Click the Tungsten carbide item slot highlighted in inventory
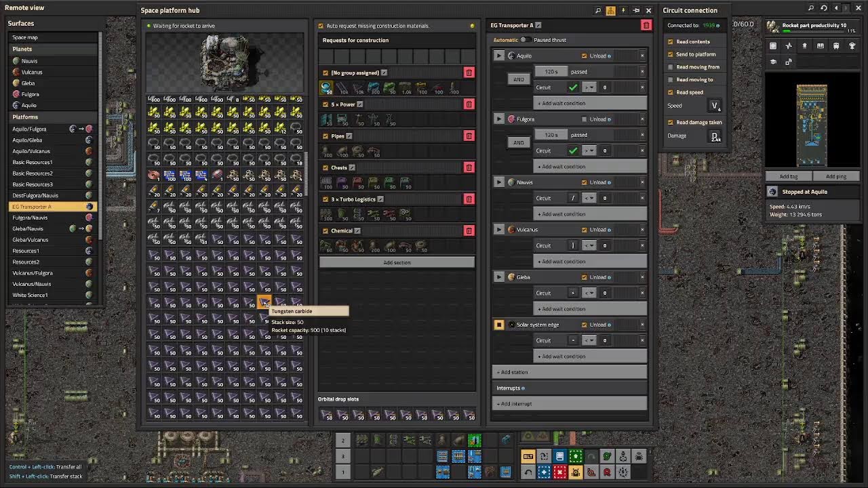The width and height of the screenshot is (868, 488). coord(264,302)
